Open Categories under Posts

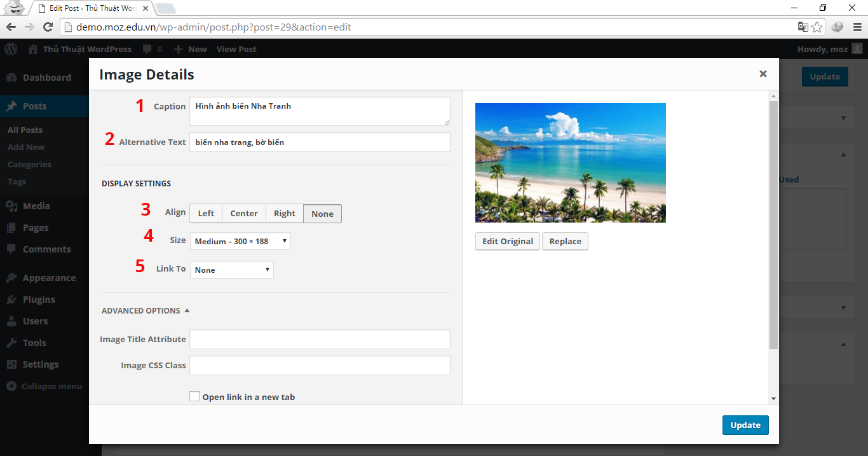[29, 164]
